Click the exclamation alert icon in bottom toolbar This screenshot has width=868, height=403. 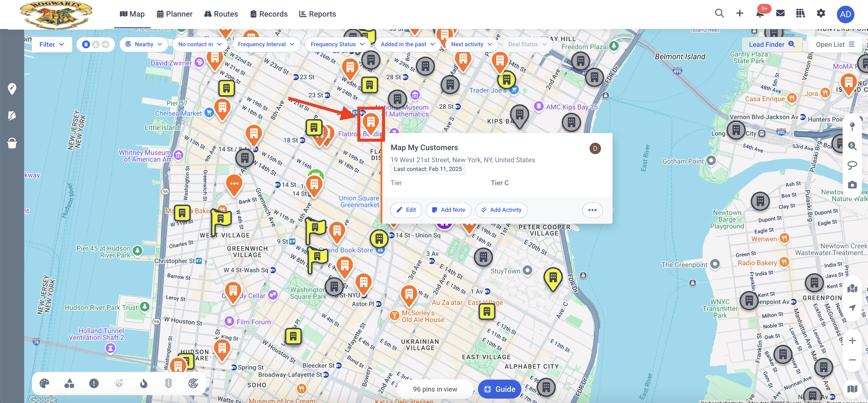[94, 383]
